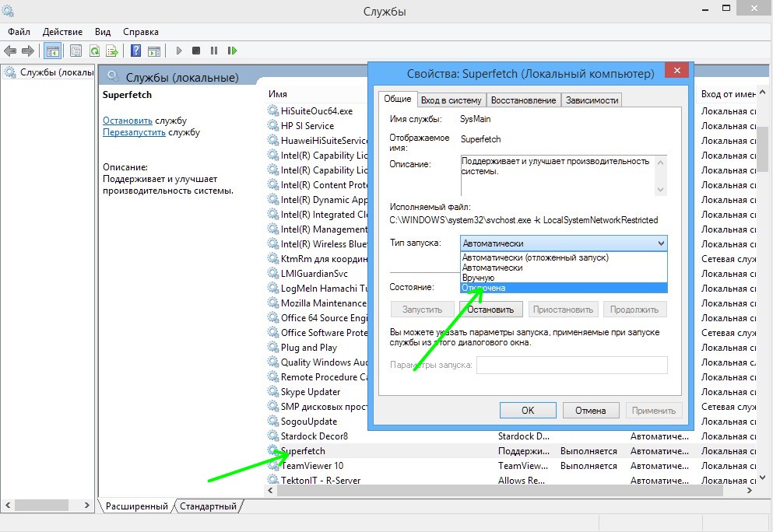Open Help via blue question mark icon
This screenshot has height=532, width=773.
pyautogui.click(x=135, y=51)
